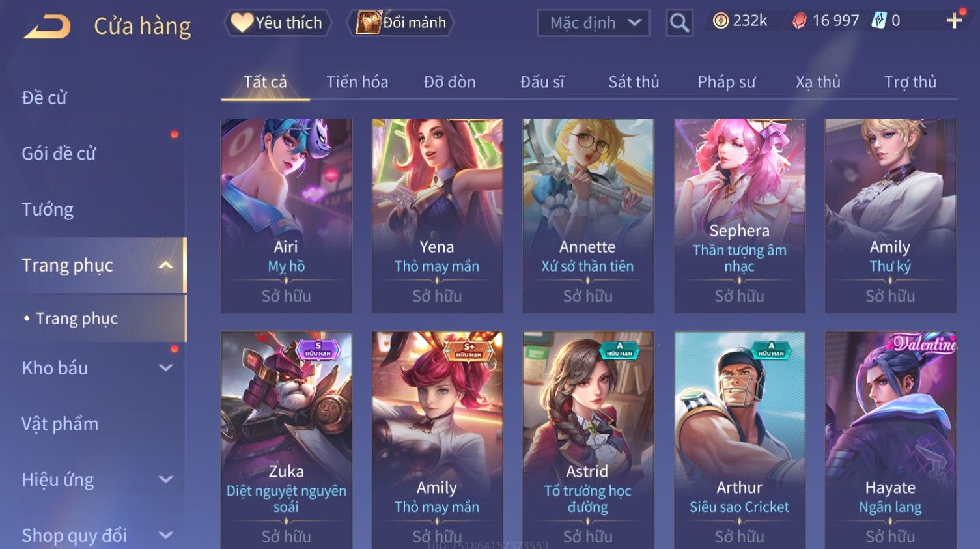
Task: Expand the Hiệu ứng sidebar section
Action: point(165,479)
